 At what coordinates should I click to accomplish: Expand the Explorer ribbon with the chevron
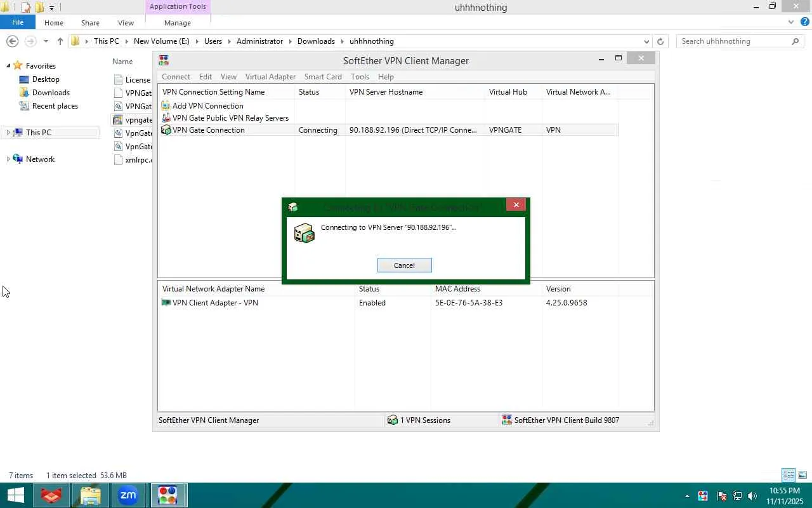(x=791, y=22)
